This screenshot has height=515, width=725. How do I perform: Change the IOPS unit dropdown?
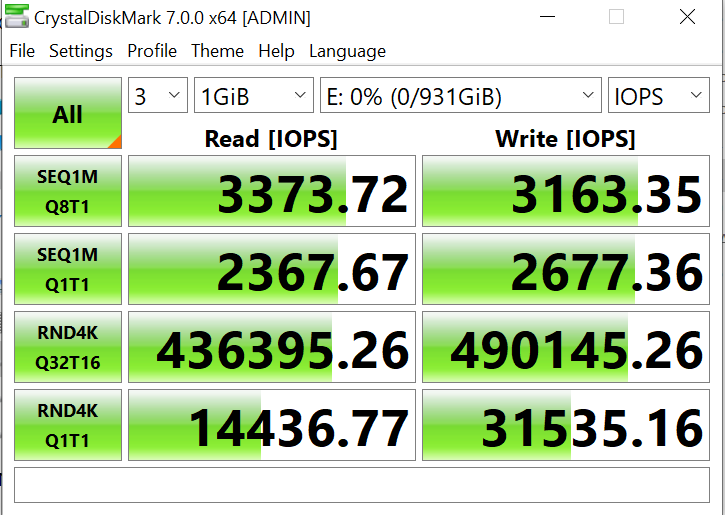[658, 97]
